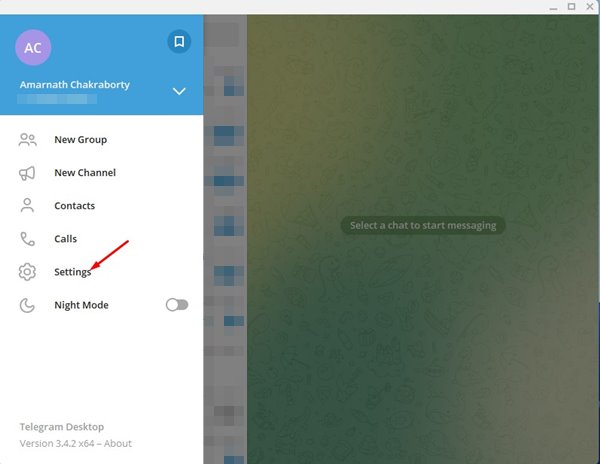Choose the Calls menu entry
Image resolution: width=600 pixels, height=464 pixels.
102,239
